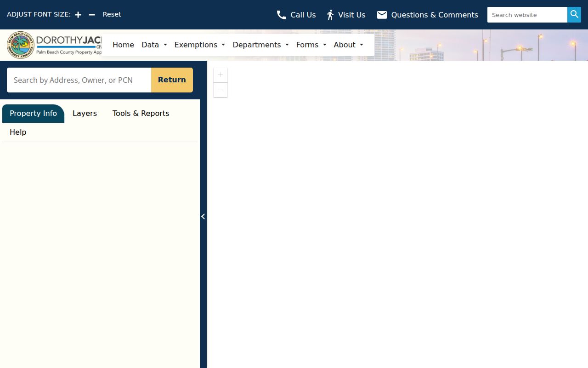Focus the Search website input field
Image resolution: width=588 pixels, height=368 pixels.
tap(527, 15)
